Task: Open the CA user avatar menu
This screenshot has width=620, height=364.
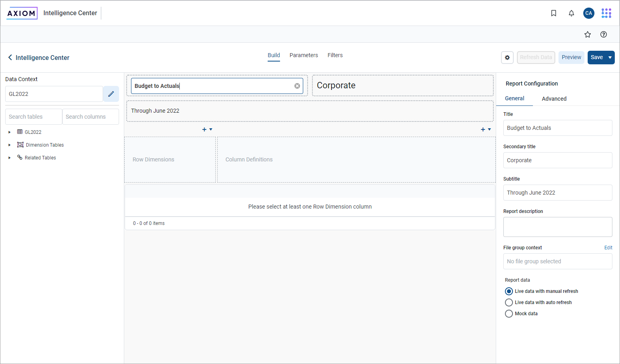Action: tap(588, 13)
